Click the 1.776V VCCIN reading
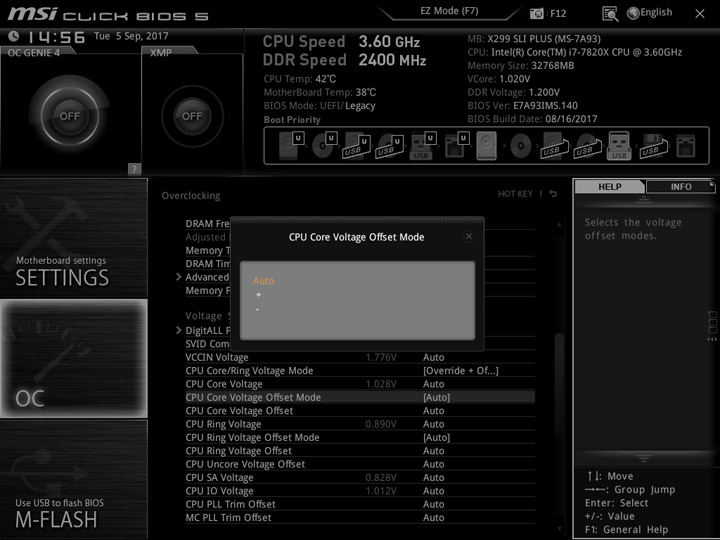720x540 pixels. [381, 357]
